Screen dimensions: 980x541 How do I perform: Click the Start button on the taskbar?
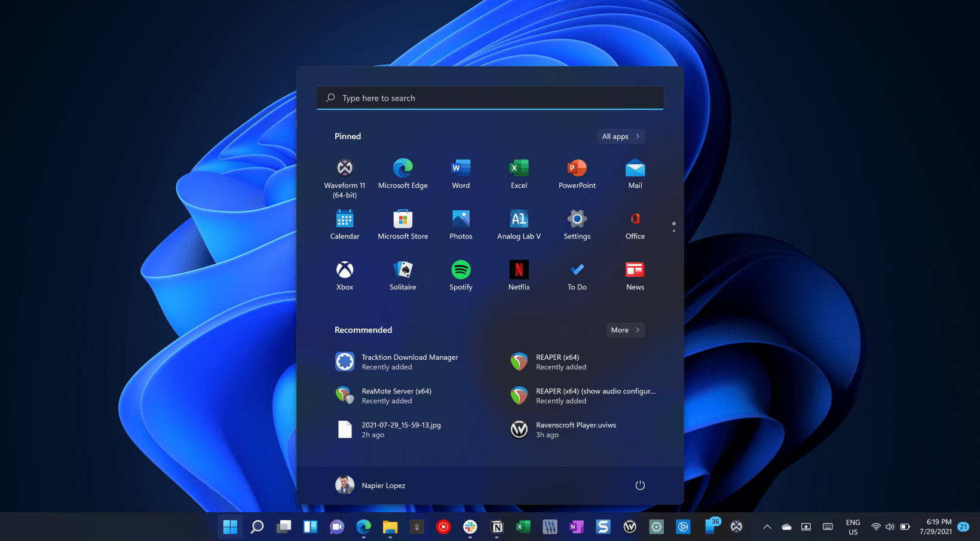230,527
